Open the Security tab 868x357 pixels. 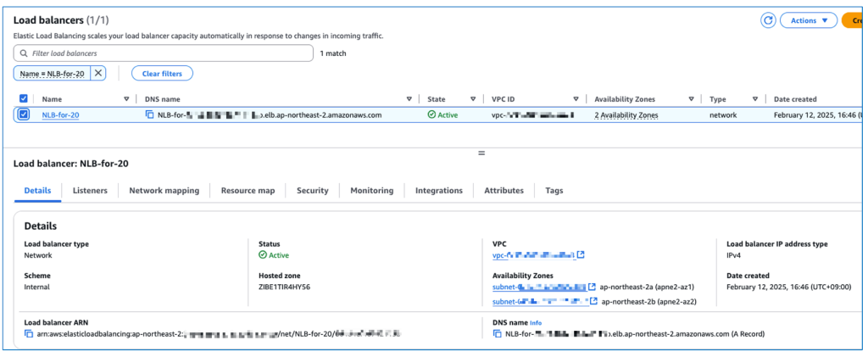312,191
